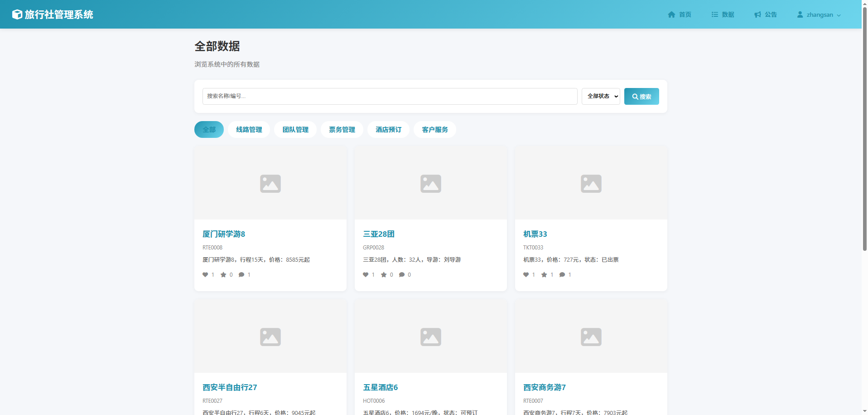Click the RTE0007 code text
The image size is (868, 415).
click(533, 401)
